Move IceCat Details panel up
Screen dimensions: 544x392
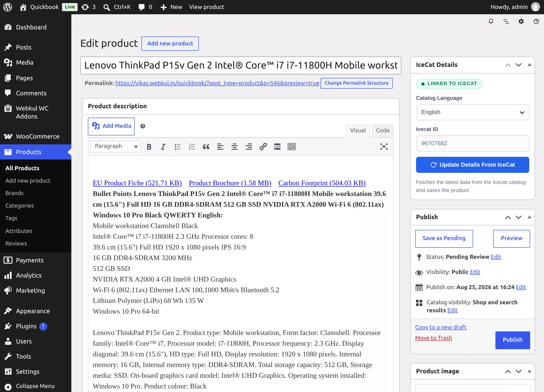point(507,65)
